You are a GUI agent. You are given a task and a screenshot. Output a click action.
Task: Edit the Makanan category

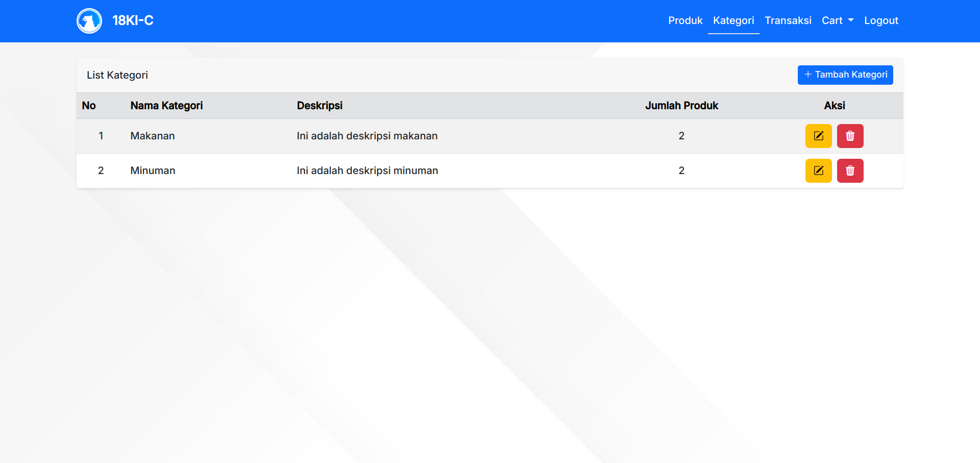[x=818, y=136]
